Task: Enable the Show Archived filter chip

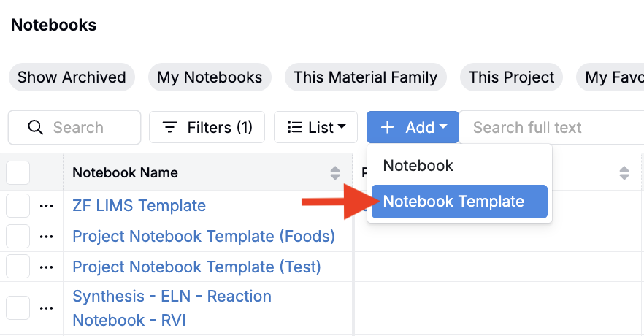Action: coord(72,77)
